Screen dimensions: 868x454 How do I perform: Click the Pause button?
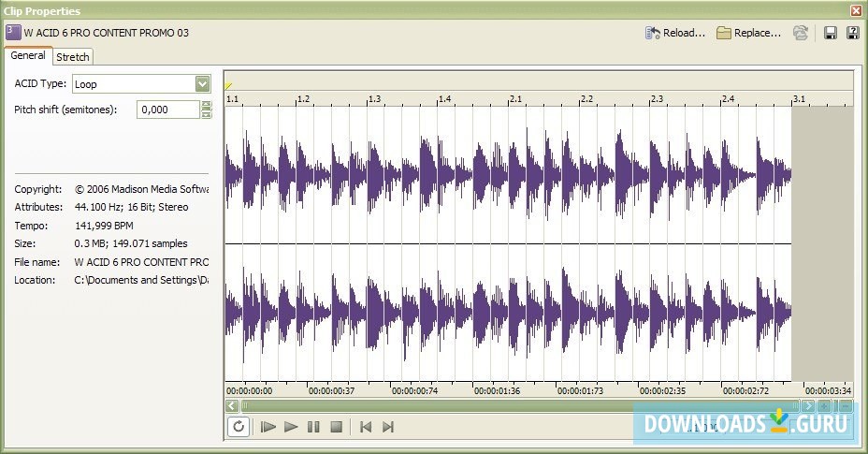[313, 427]
